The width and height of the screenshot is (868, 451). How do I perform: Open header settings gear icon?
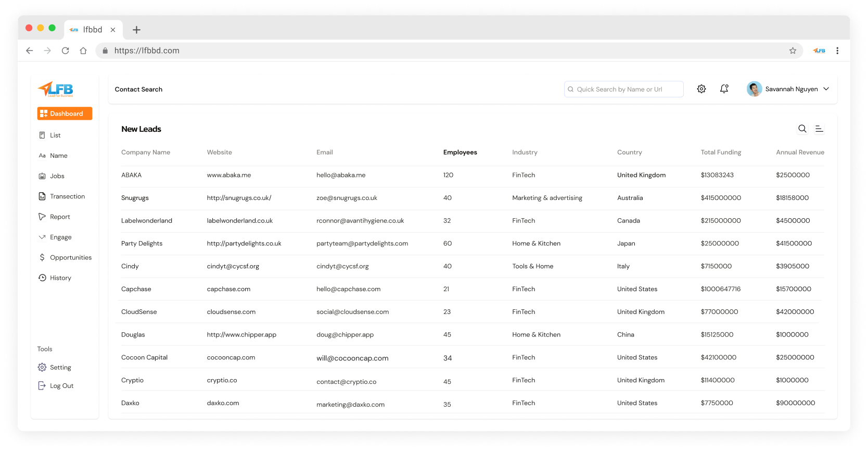[x=701, y=89]
